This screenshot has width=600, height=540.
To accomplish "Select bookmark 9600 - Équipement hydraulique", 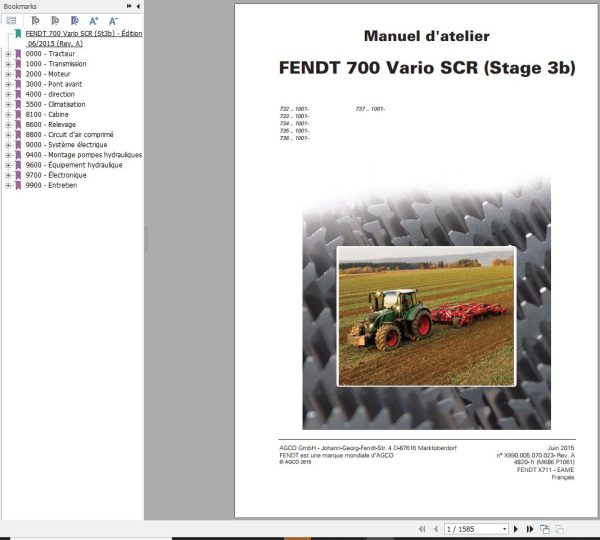I will pos(74,165).
